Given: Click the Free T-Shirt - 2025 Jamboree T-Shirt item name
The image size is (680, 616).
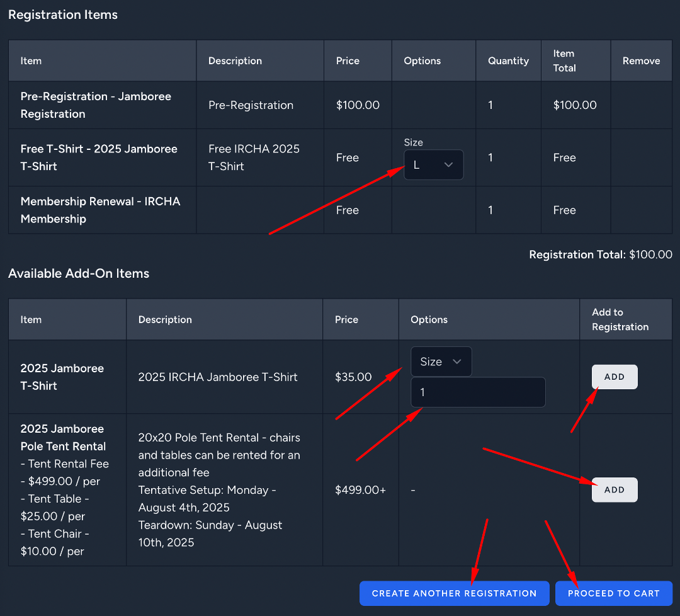Looking at the screenshot, I should (99, 157).
